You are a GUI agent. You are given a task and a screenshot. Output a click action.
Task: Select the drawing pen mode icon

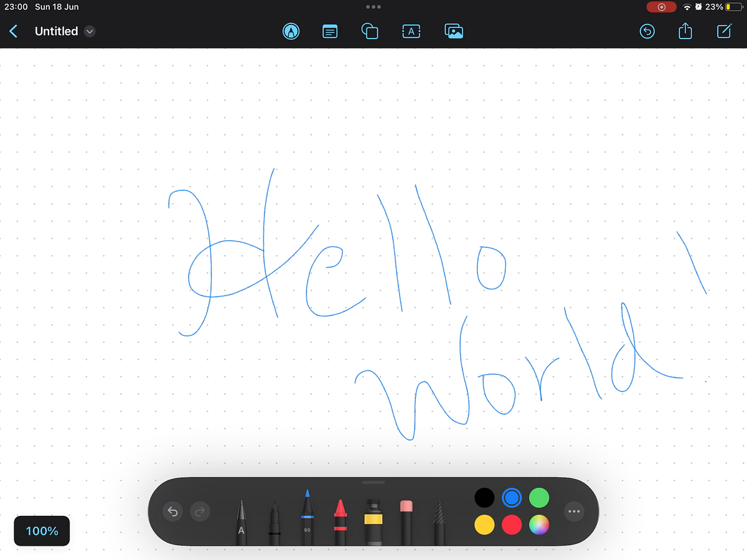click(x=291, y=31)
